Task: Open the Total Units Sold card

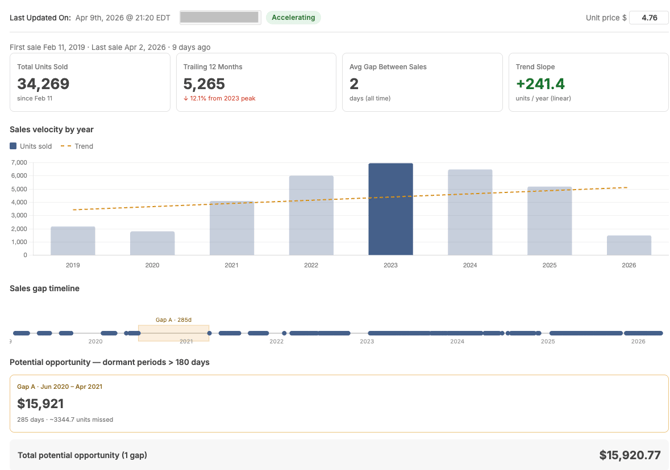Action: (x=90, y=82)
